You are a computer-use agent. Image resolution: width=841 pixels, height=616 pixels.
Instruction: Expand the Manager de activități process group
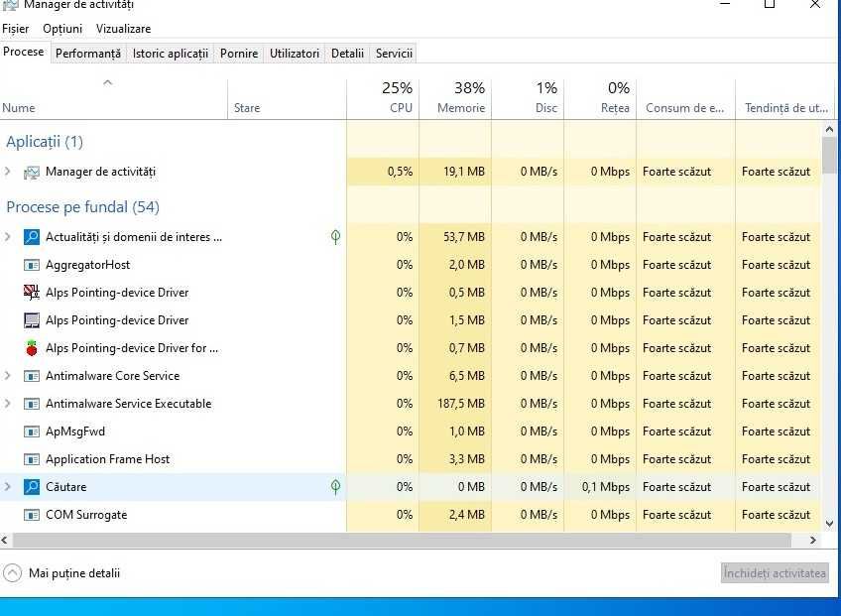click(8, 172)
